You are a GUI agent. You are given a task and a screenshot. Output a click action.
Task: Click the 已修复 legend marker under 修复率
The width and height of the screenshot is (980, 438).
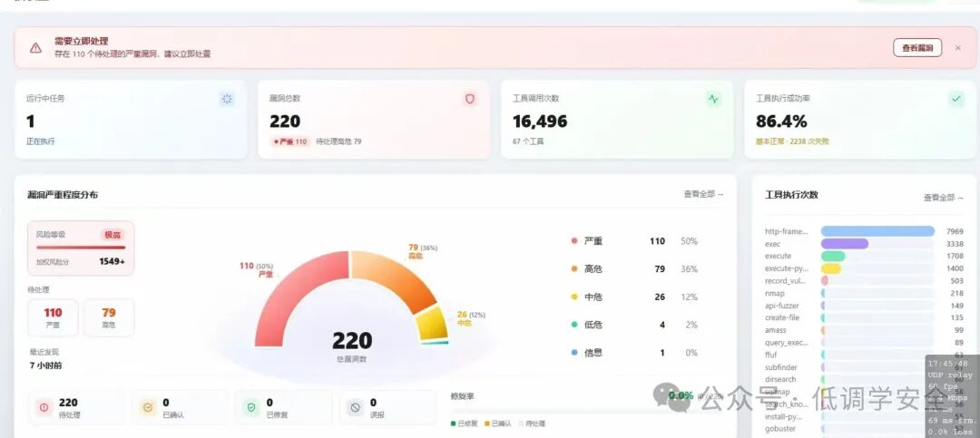(x=454, y=423)
